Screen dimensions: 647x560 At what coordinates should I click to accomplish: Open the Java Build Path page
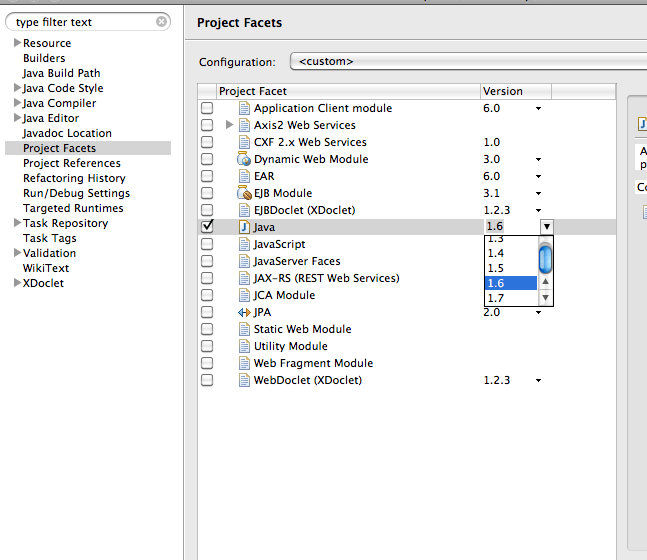pyautogui.click(x=61, y=73)
